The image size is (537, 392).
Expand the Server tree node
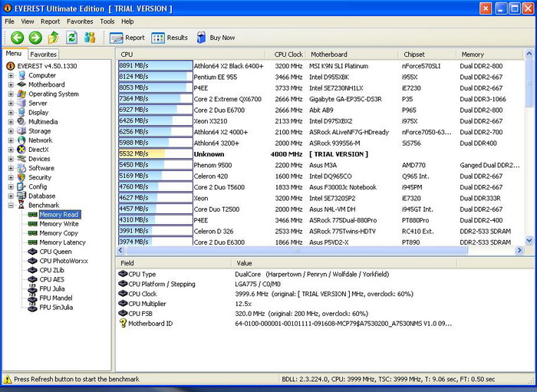coord(11,103)
